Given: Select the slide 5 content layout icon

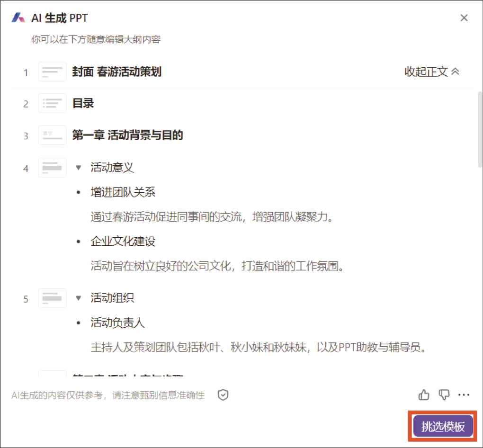Looking at the screenshot, I should click(x=52, y=298).
